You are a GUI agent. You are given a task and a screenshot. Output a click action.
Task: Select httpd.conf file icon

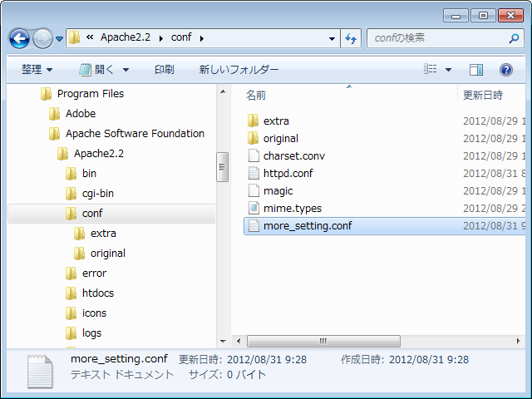tap(254, 174)
